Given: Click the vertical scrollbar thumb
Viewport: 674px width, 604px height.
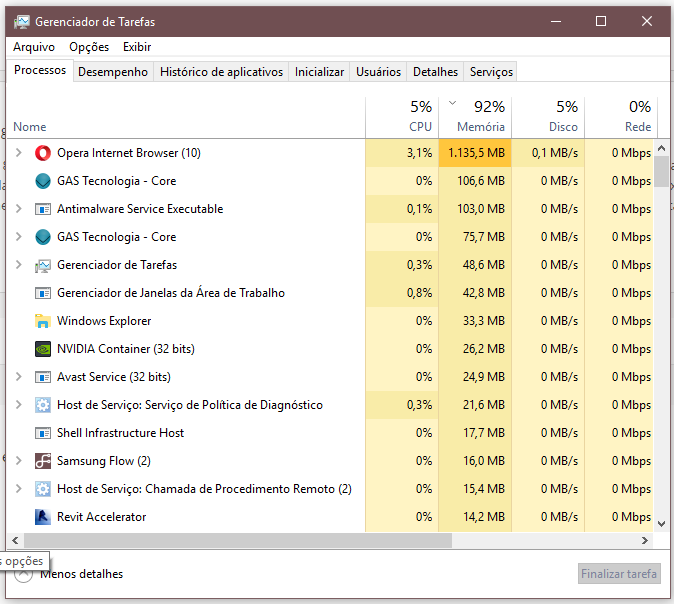Looking at the screenshot, I should pyautogui.click(x=662, y=172).
